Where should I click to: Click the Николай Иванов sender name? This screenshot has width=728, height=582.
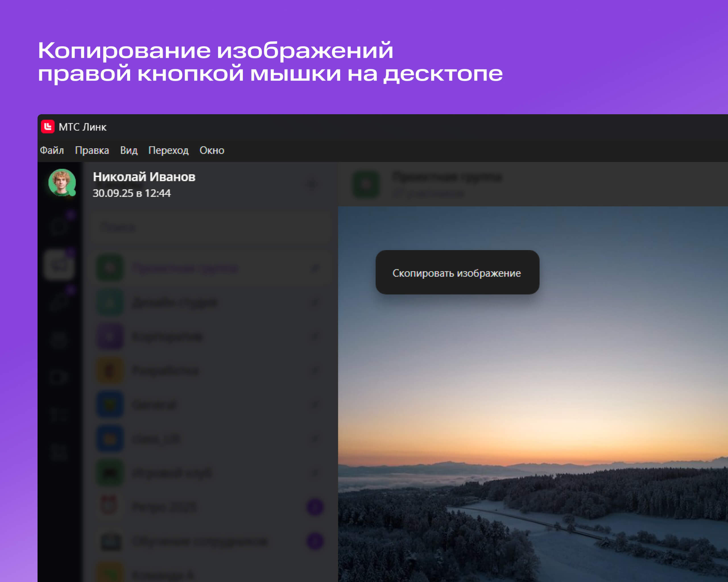tap(144, 177)
